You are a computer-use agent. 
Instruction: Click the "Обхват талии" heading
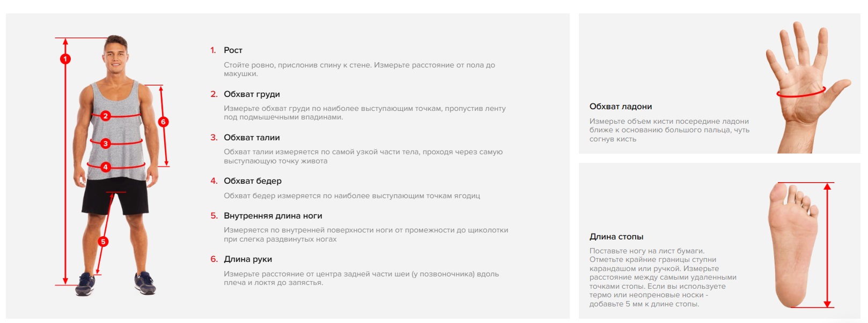(x=252, y=138)
